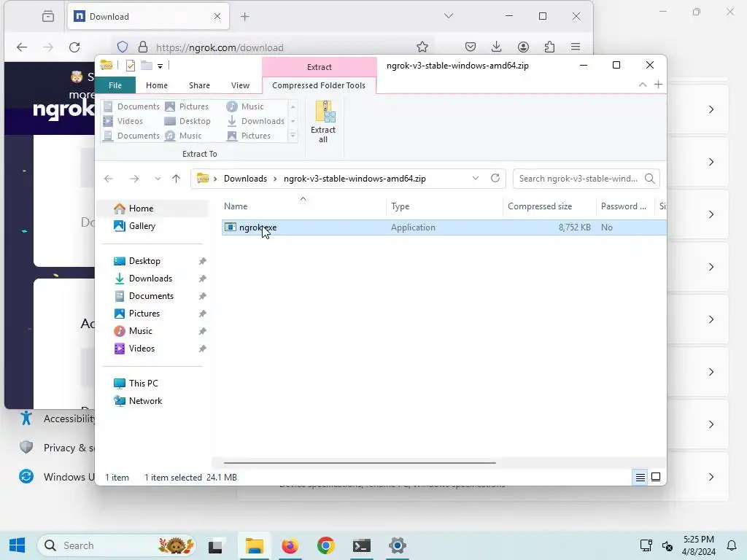Go up one folder level arrow
This screenshot has width=747, height=560.
177,179
